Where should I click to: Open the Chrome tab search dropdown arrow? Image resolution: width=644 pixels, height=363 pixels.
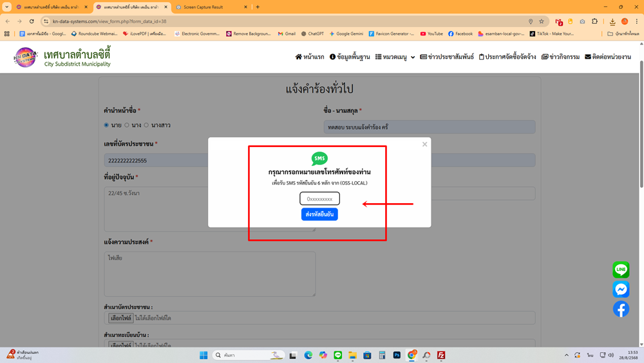point(7,7)
